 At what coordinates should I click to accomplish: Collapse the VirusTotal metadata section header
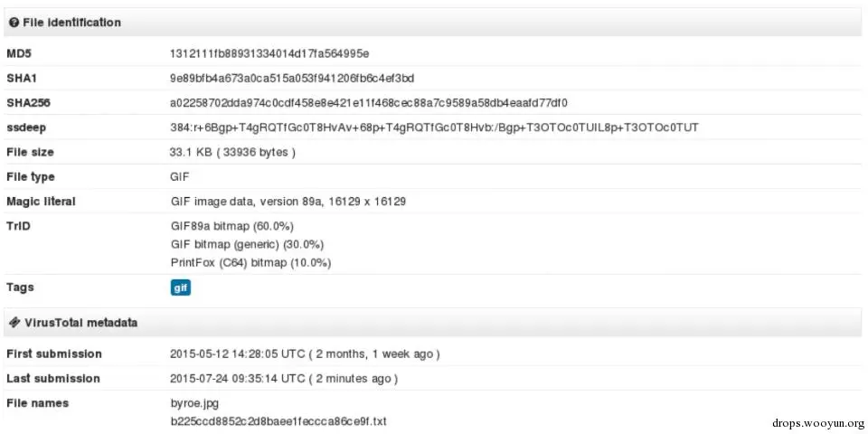click(433, 322)
